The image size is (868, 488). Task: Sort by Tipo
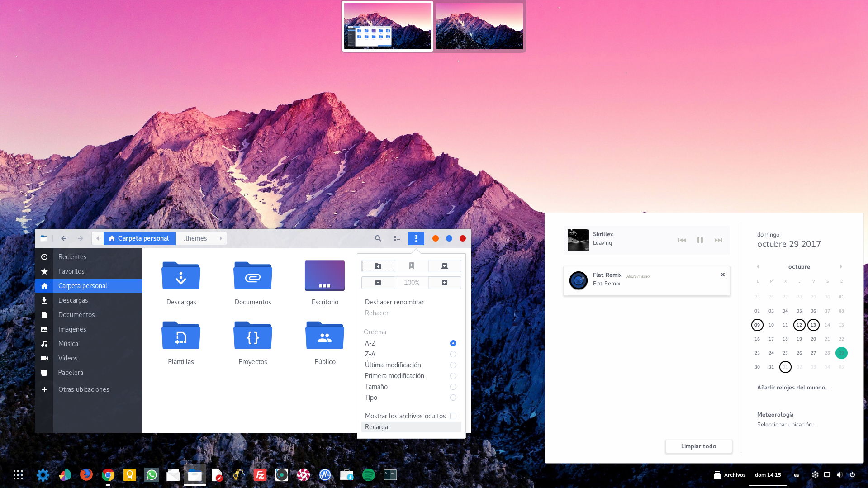click(x=411, y=398)
